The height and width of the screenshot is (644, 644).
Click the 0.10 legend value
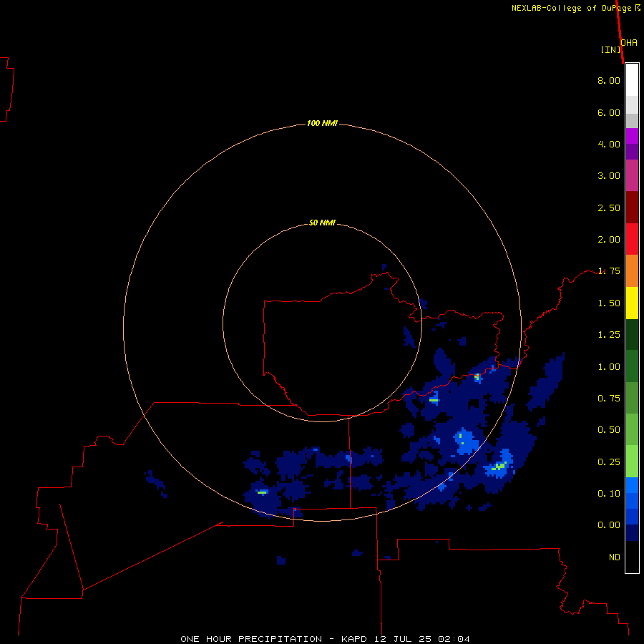[x=609, y=493]
